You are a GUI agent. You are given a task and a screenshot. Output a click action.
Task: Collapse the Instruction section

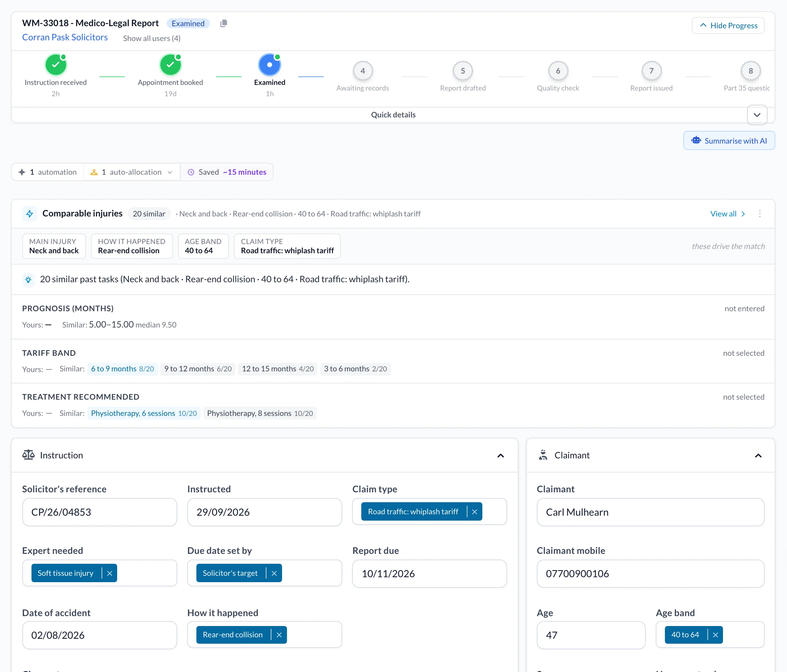click(x=501, y=456)
